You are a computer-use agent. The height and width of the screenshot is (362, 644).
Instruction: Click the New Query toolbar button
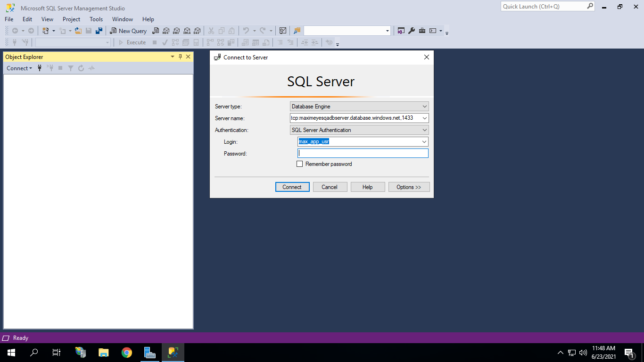[x=128, y=31]
